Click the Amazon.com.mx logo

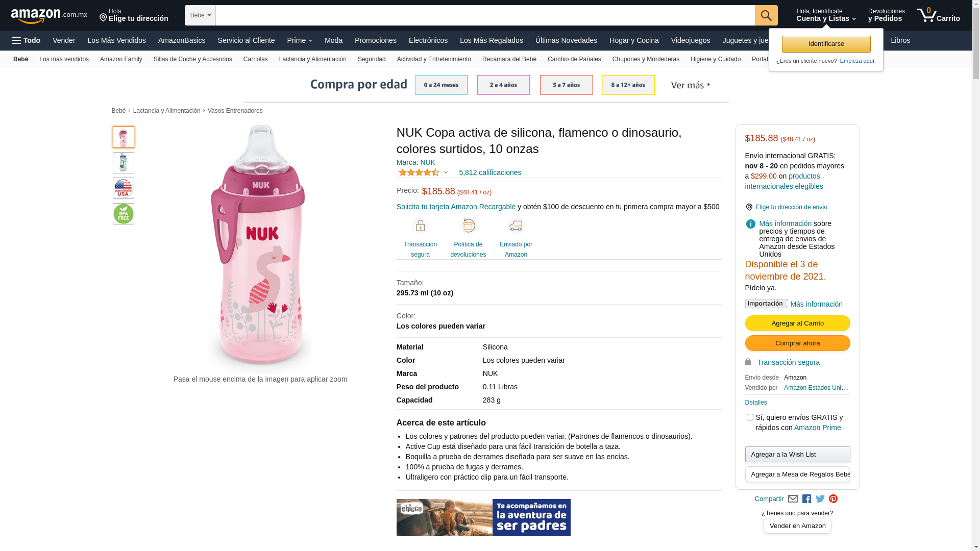tap(48, 16)
